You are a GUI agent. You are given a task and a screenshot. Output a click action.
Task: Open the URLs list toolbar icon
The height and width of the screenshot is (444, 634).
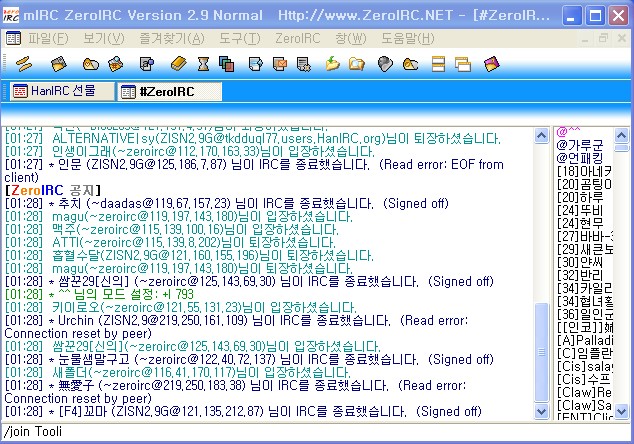click(x=410, y=64)
